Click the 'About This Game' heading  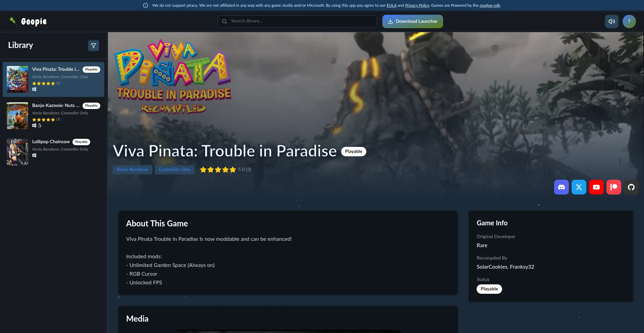(157, 224)
